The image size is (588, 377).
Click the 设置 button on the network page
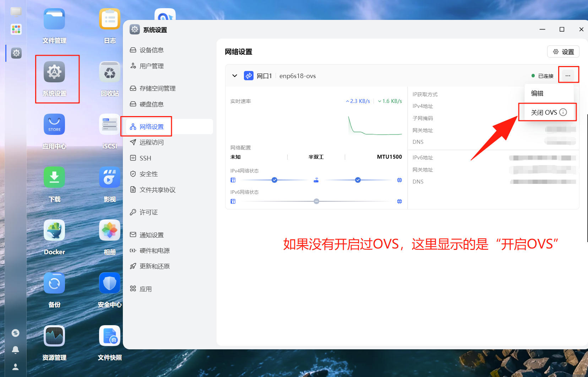[563, 51]
